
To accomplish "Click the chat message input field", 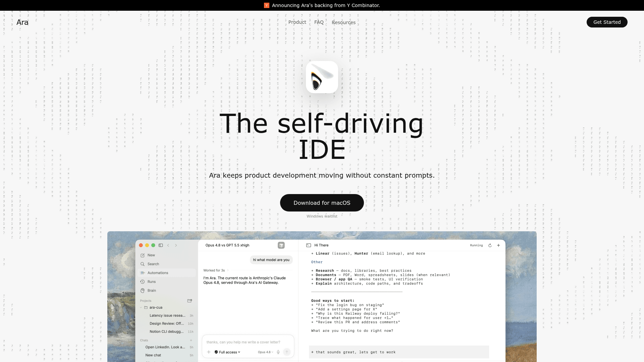I will pos(248,342).
